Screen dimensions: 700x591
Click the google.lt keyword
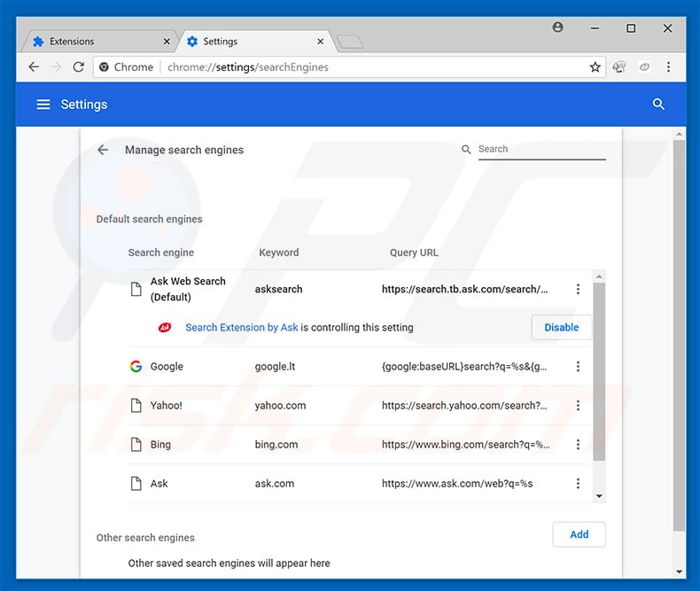[x=275, y=367]
